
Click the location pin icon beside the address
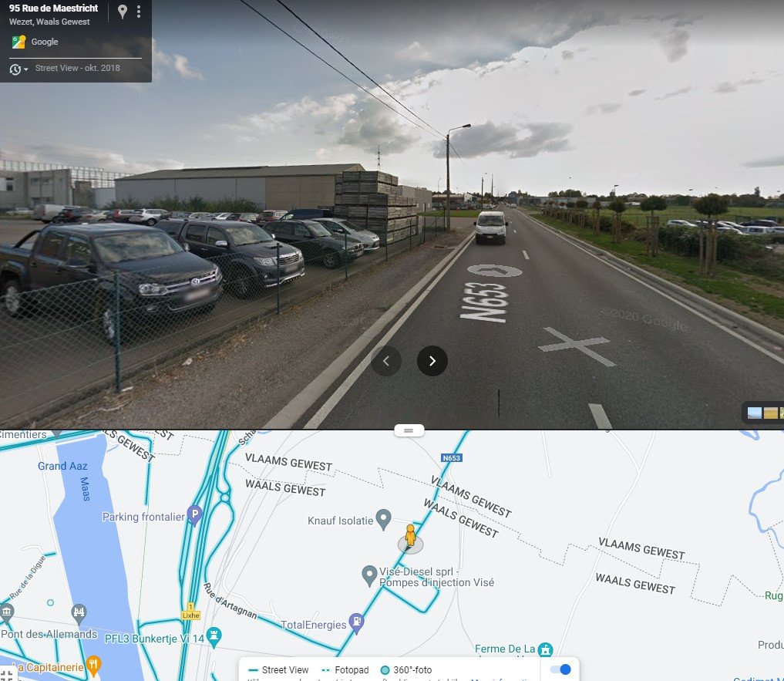click(122, 12)
